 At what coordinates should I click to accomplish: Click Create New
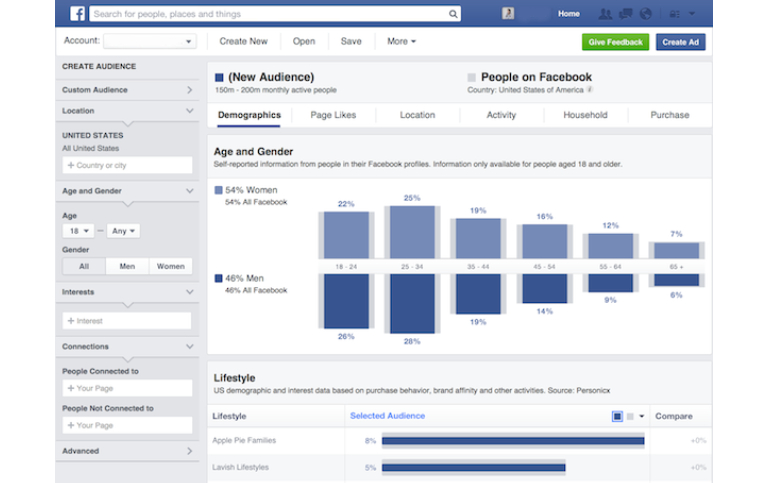243,42
